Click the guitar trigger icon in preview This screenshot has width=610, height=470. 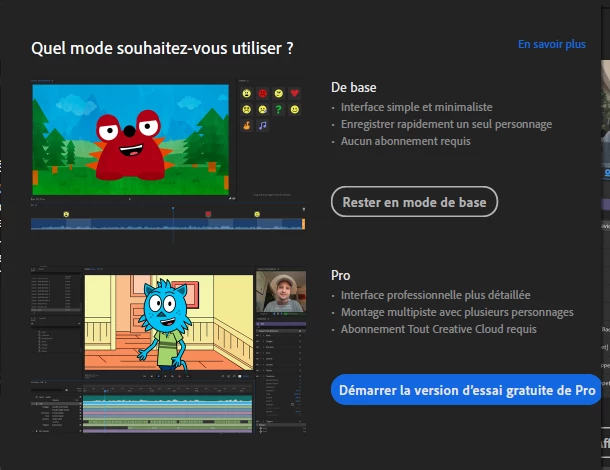(x=247, y=126)
